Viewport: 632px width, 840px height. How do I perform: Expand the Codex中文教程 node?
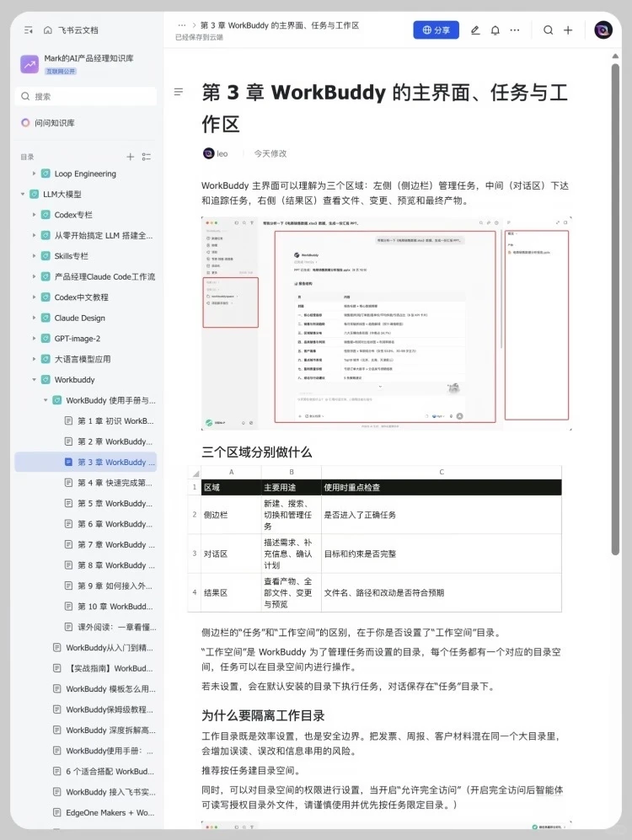[34, 297]
